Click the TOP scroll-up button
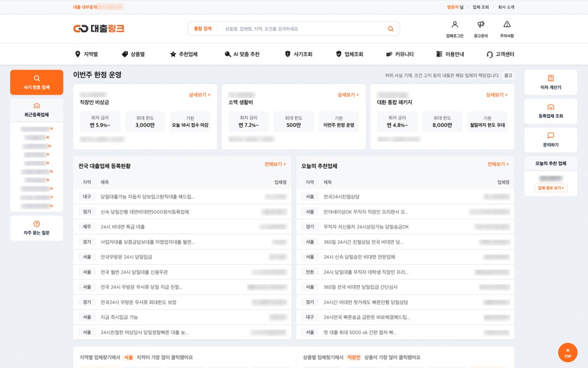 (567, 352)
